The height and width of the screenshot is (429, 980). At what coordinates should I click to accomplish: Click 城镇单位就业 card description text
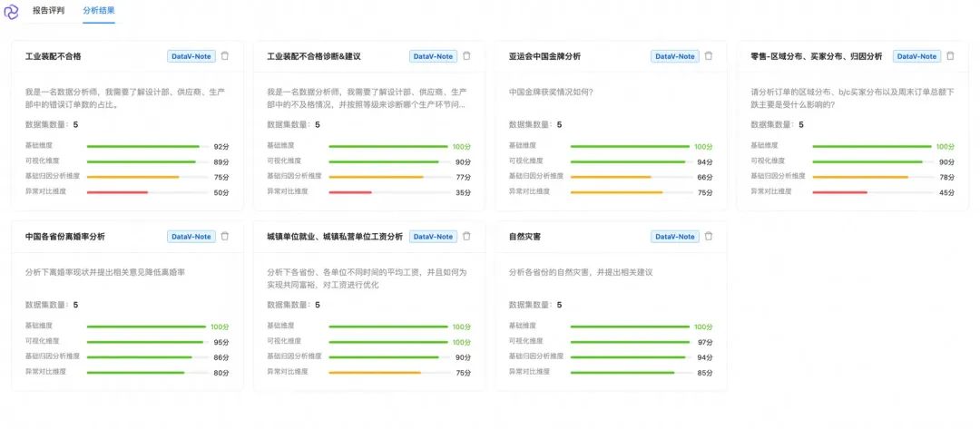coord(367,278)
